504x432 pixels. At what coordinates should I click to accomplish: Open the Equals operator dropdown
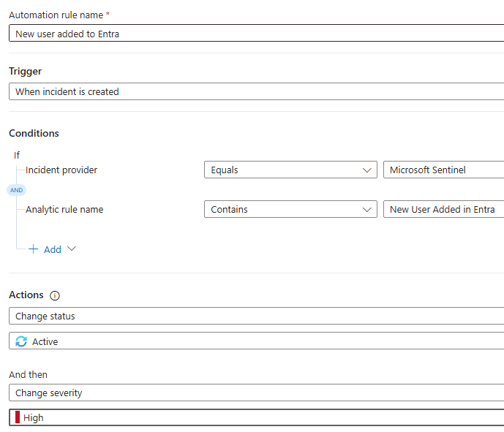290,170
